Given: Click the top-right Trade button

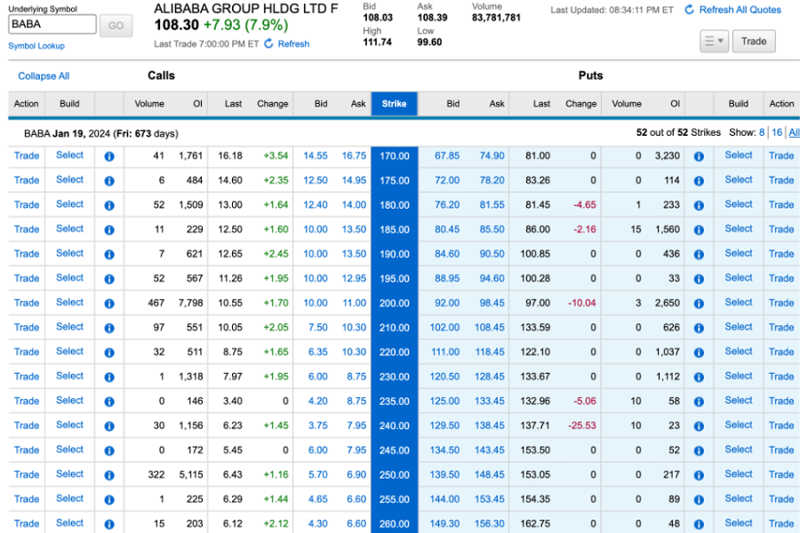Looking at the screenshot, I should pos(754,41).
